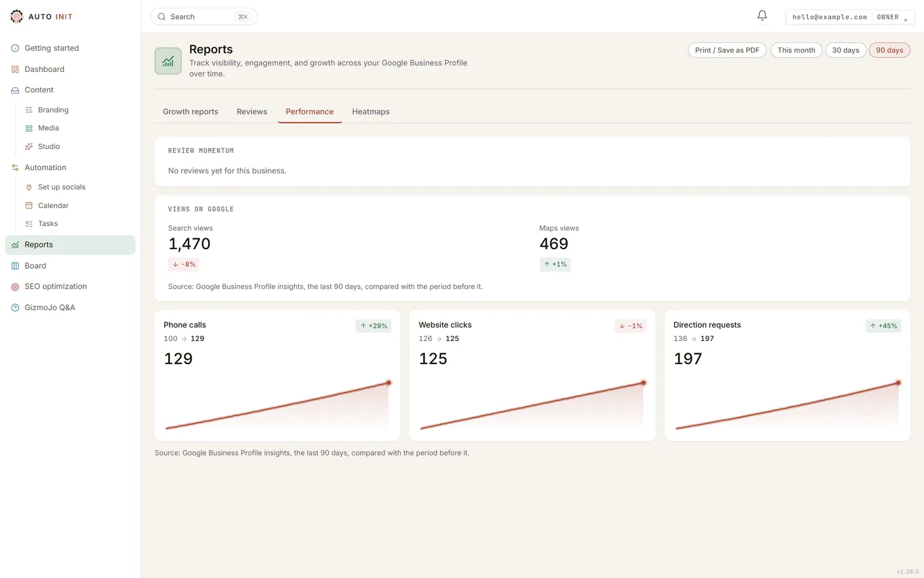Select the 90 days range
Screen dimensions: 924x578
[x=889, y=50]
